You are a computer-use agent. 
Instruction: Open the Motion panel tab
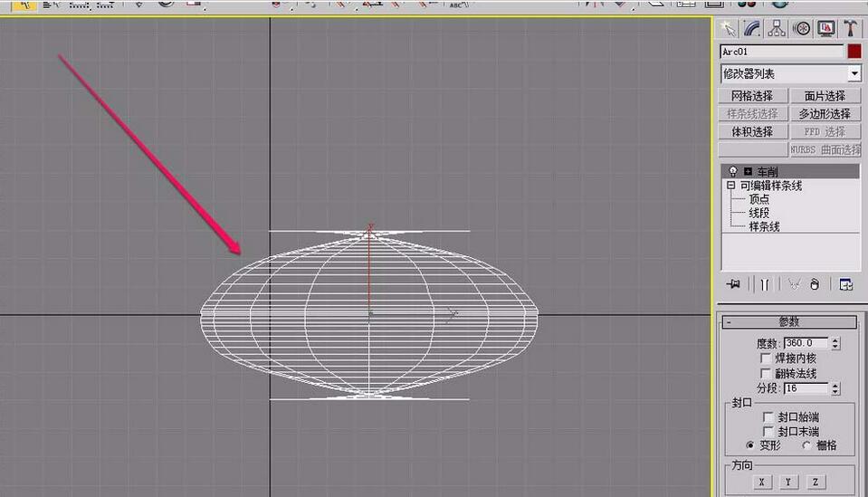(x=802, y=28)
